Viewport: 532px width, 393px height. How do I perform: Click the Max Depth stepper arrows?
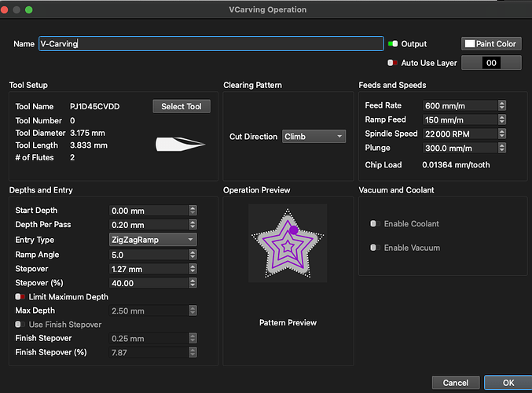pyautogui.click(x=193, y=310)
